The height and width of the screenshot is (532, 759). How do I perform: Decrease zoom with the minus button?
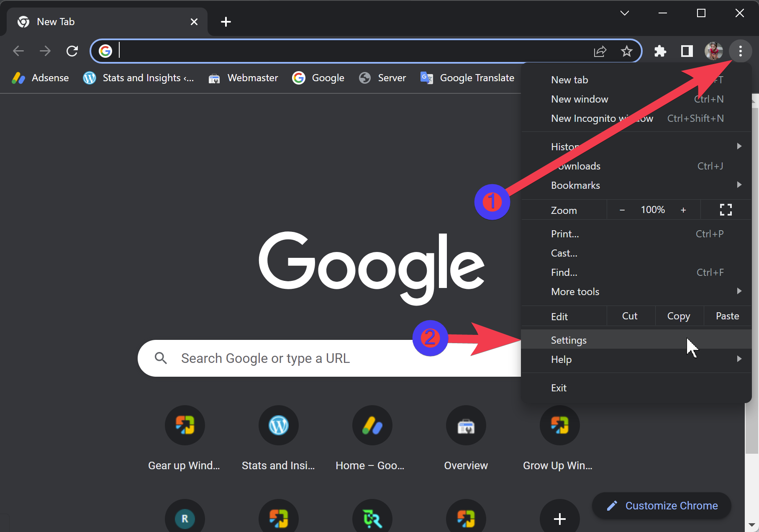622,210
